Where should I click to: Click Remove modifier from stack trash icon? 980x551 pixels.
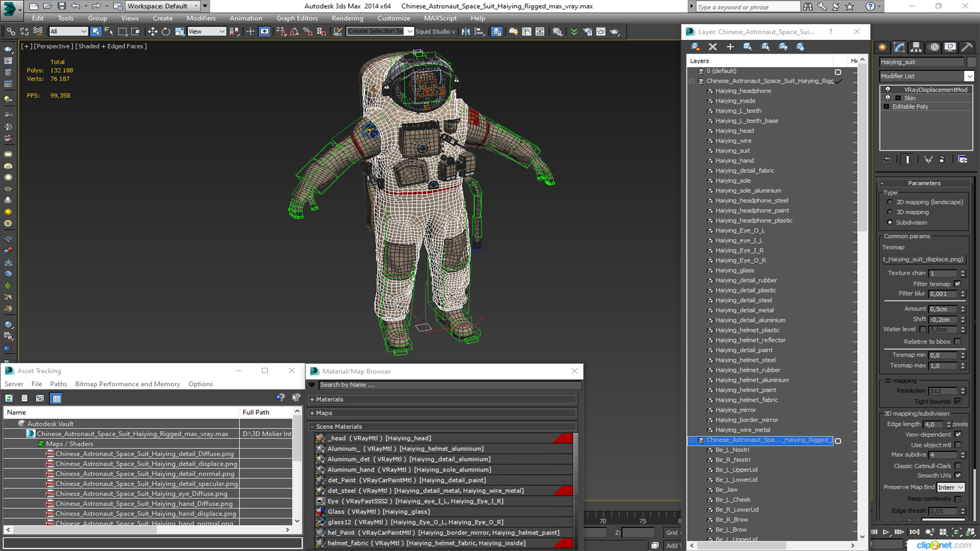[x=942, y=160]
